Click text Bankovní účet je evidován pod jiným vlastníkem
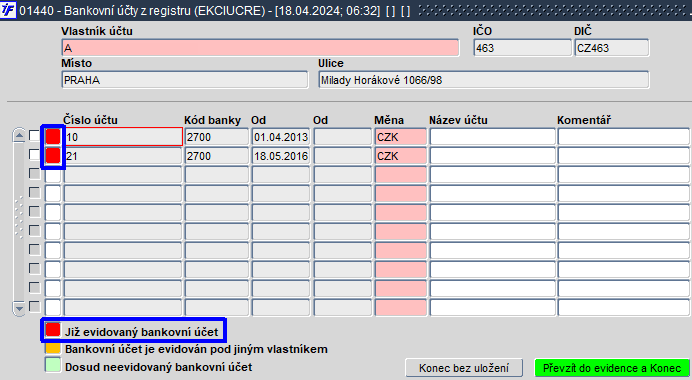 coord(196,349)
